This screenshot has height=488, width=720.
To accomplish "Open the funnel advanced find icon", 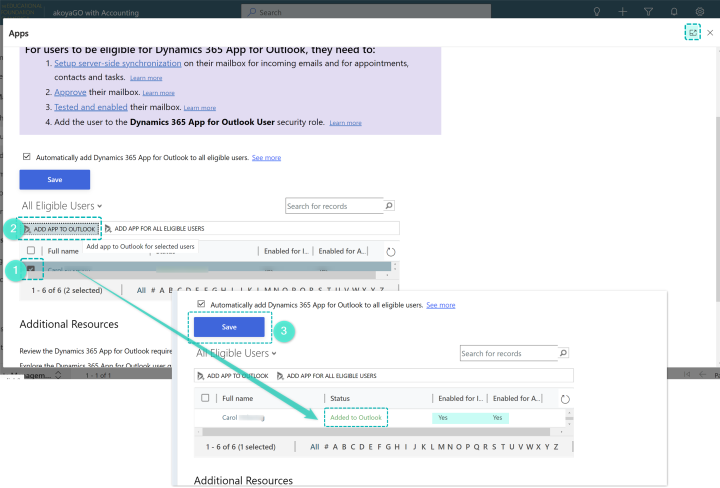I will (648, 11).
